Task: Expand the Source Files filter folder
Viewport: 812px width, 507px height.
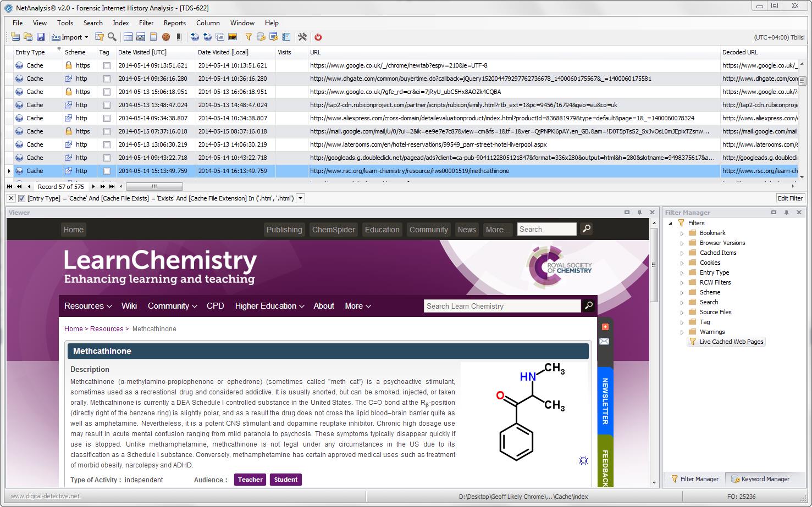Action: 682,313
